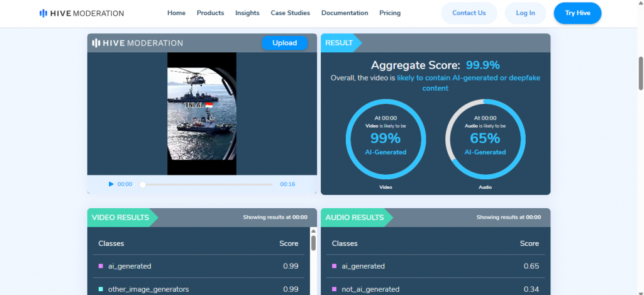Click the Log In button
This screenshot has width=644, height=295.
click(525, 13)
